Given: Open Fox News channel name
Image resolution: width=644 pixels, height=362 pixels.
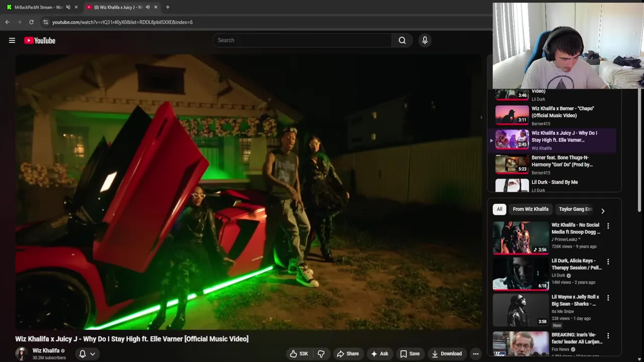Looking at the screenshot, I should pyautogui.click(x=560, y=349).
